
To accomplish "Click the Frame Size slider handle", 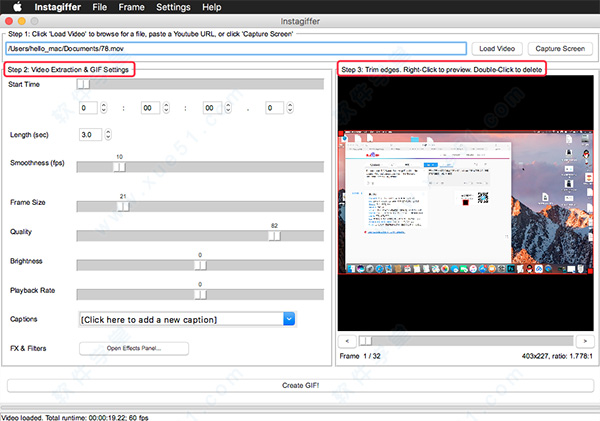I will click(123, 207).
